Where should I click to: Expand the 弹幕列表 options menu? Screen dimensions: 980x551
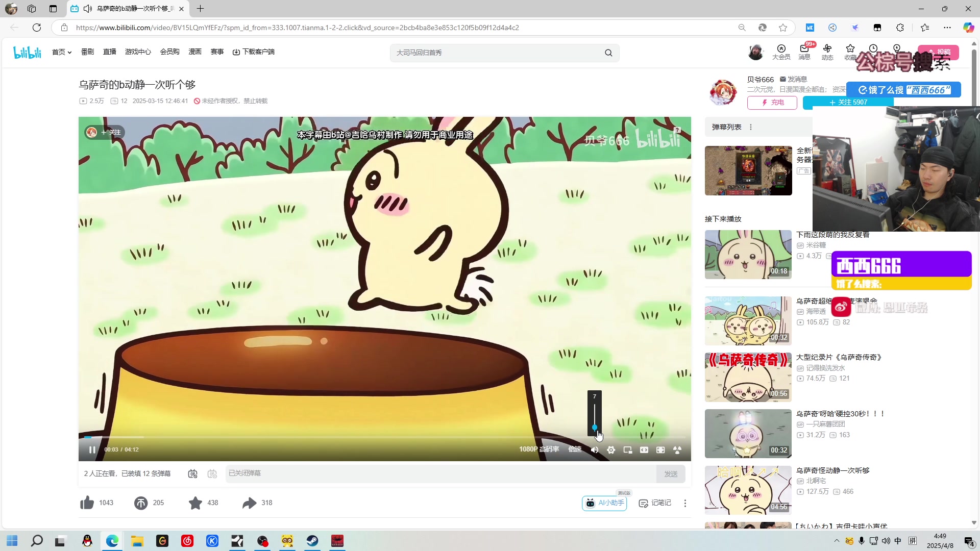point(750,127)
